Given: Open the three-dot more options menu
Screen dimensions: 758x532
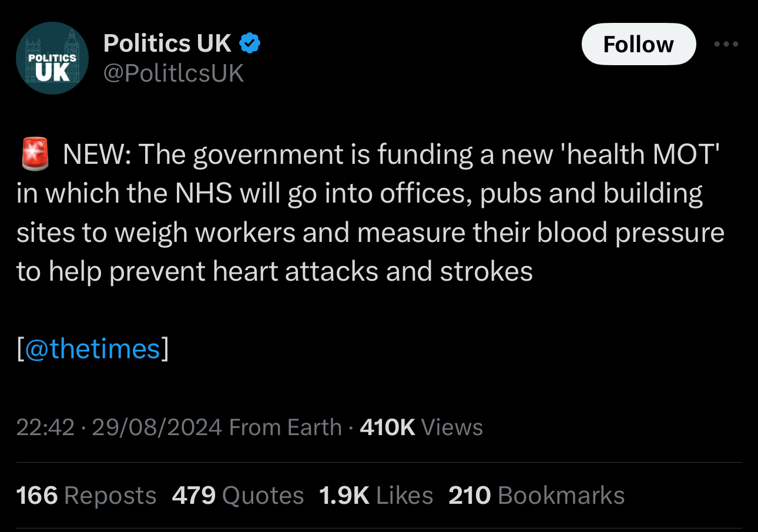Looking at the screenshot, I should 726,44.
